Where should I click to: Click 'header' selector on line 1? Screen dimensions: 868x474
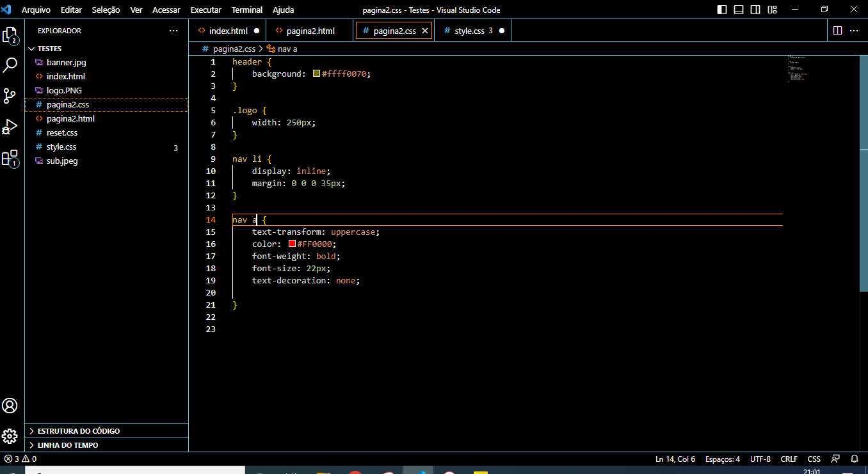click(x=247, y=61)
